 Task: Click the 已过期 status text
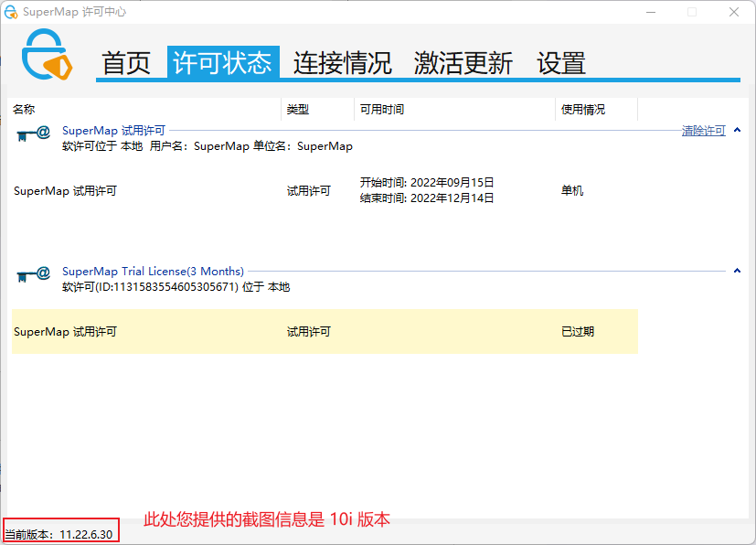click(x=578, y=332)
